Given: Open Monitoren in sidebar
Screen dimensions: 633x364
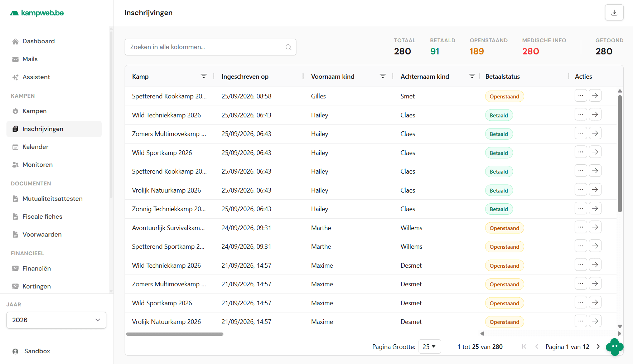Looking at the screenshot, I should (54, 165).
